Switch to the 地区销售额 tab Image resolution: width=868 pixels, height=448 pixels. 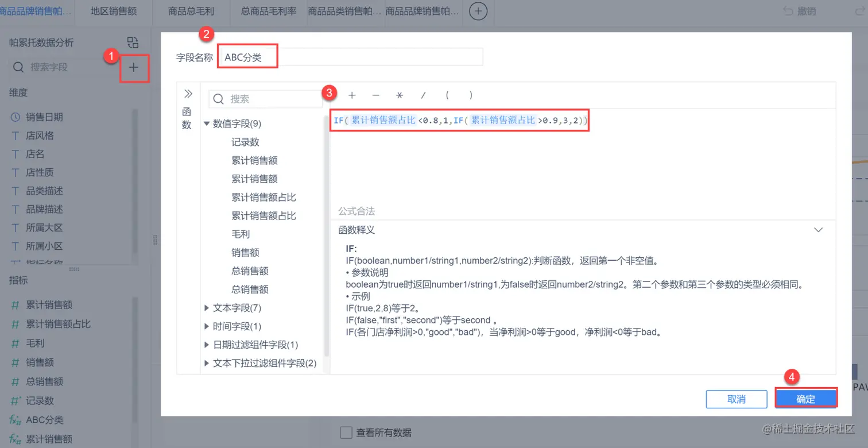tap(113, 10)
